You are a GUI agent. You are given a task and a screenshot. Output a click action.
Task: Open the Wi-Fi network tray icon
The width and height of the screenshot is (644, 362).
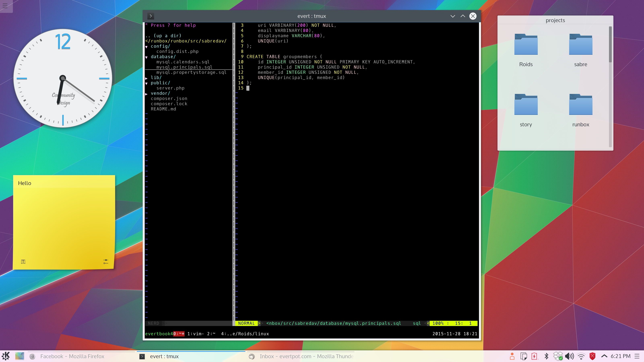[581, 356]
